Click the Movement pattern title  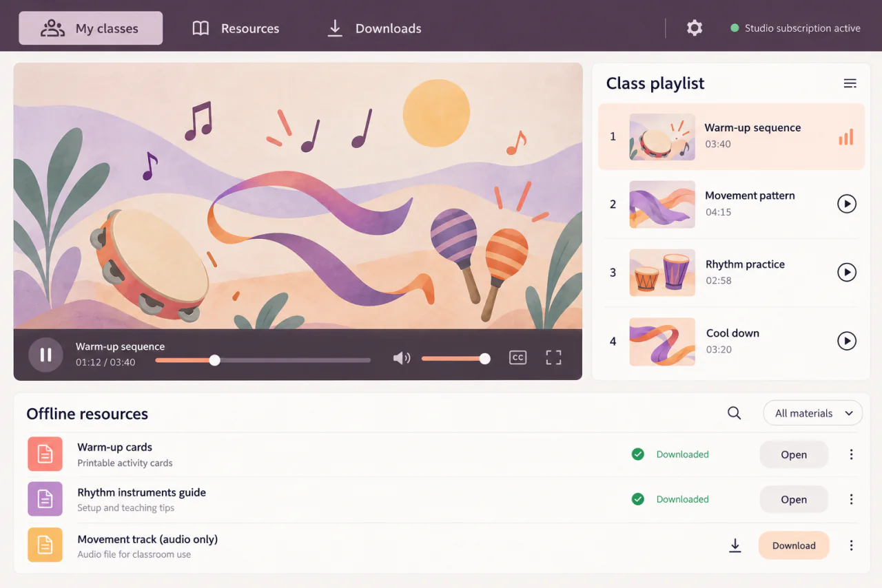pyautogui.click(x=750, y=196)
